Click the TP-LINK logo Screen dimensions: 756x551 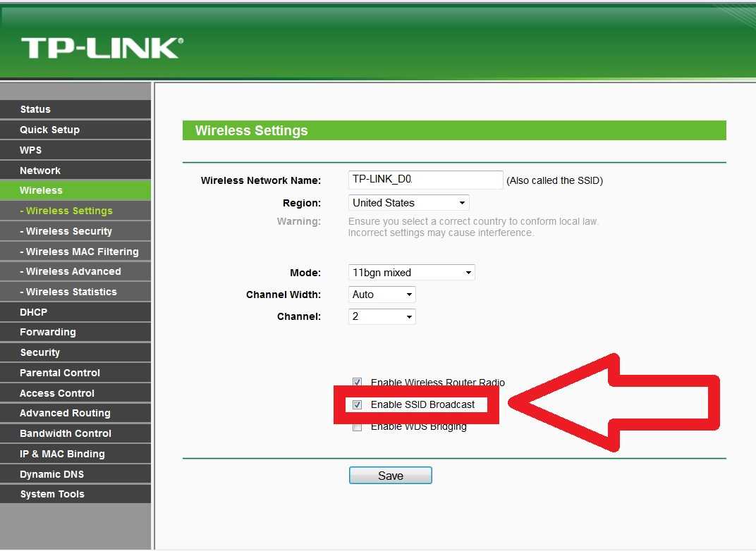(x=102, y=48)
